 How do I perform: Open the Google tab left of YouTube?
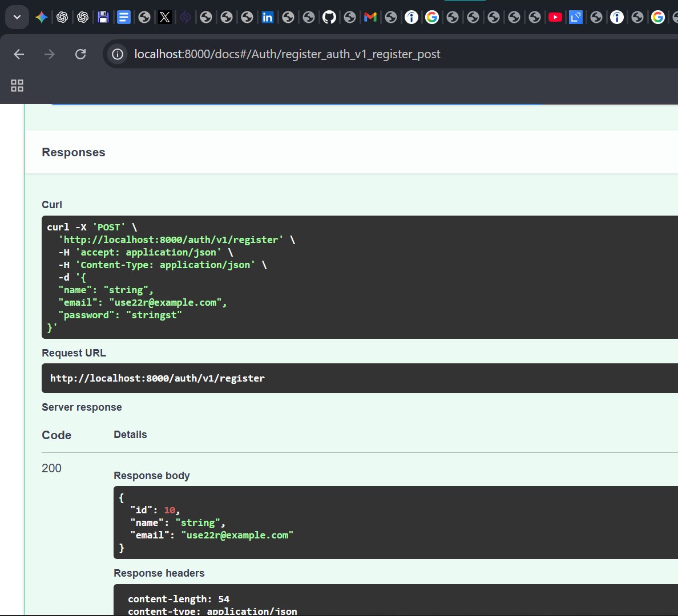pyautogui.click(x=431, y=17)
